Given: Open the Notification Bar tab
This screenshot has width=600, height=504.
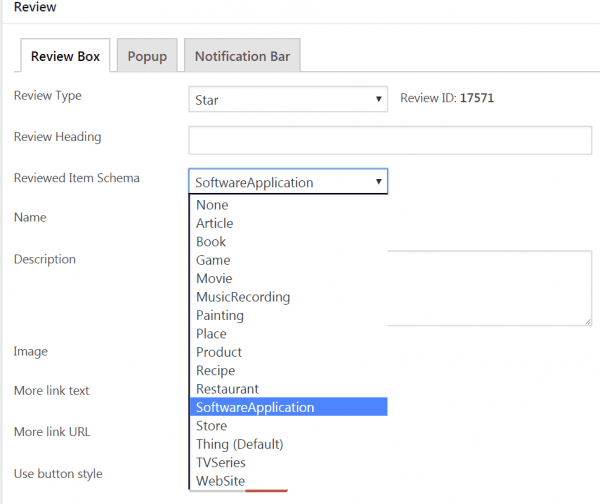Looking at the screenshot, I should pos(242,56).
